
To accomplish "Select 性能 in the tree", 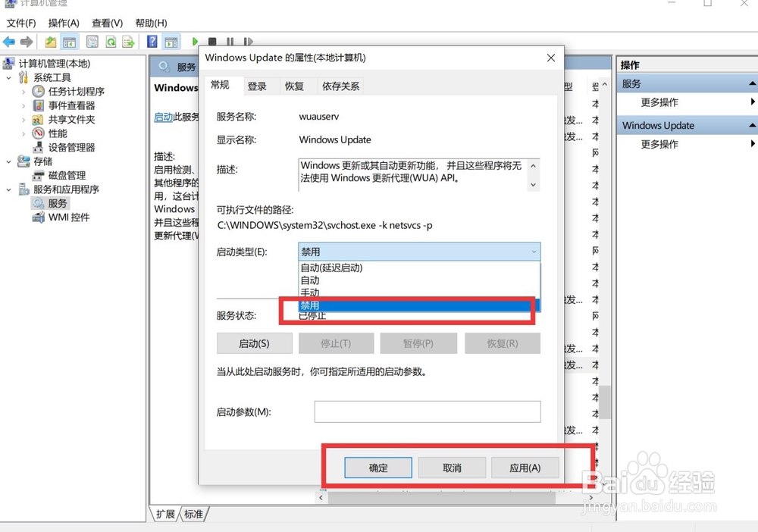I will point(57,133).
